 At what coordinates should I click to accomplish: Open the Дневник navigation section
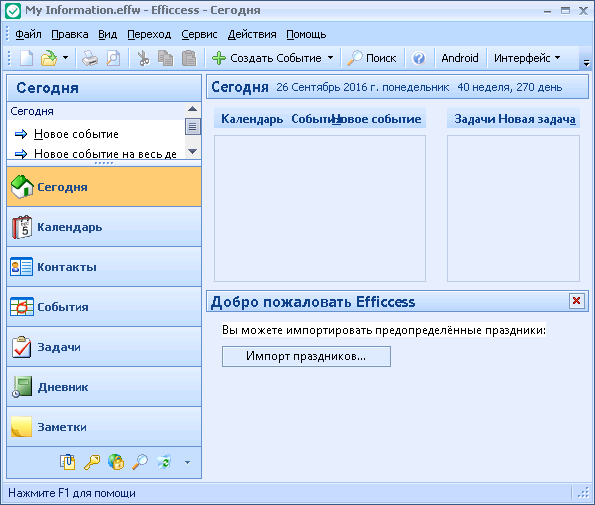(104, 387)
